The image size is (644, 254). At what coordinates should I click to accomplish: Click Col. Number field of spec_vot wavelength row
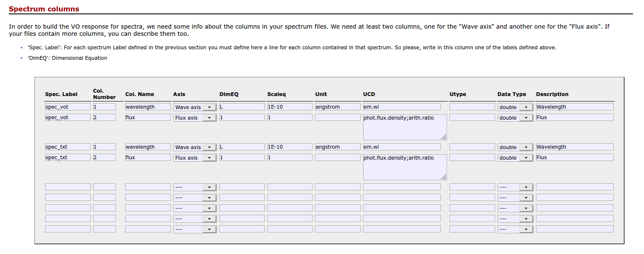pos(105,107)
